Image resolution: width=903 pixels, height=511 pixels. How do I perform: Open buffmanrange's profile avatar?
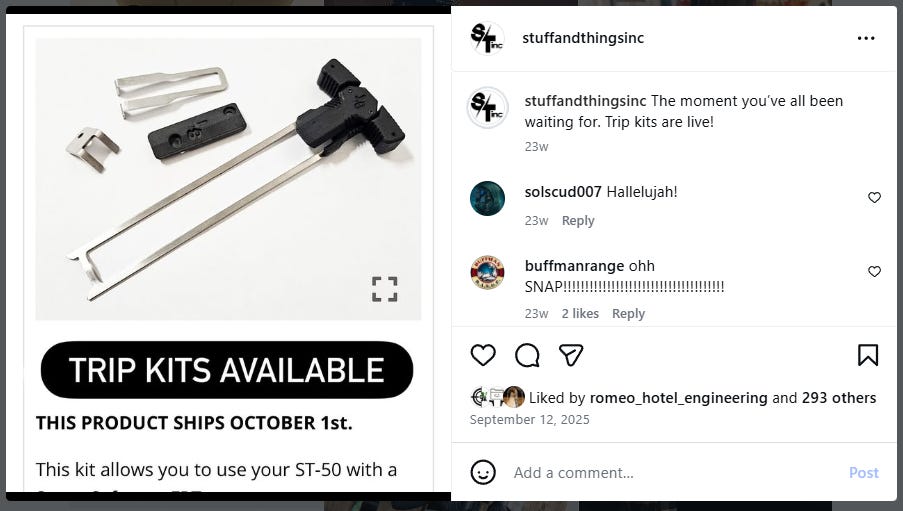coord(487,272)
